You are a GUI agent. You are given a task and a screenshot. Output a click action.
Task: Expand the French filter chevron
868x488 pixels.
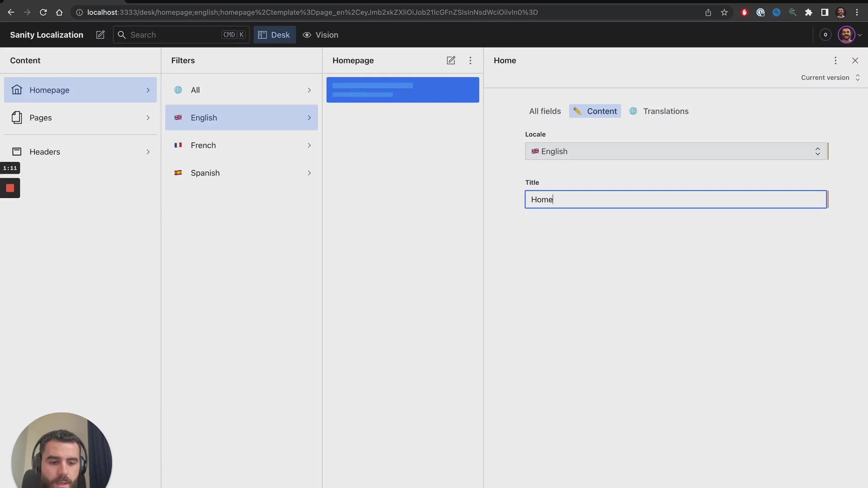309,145
